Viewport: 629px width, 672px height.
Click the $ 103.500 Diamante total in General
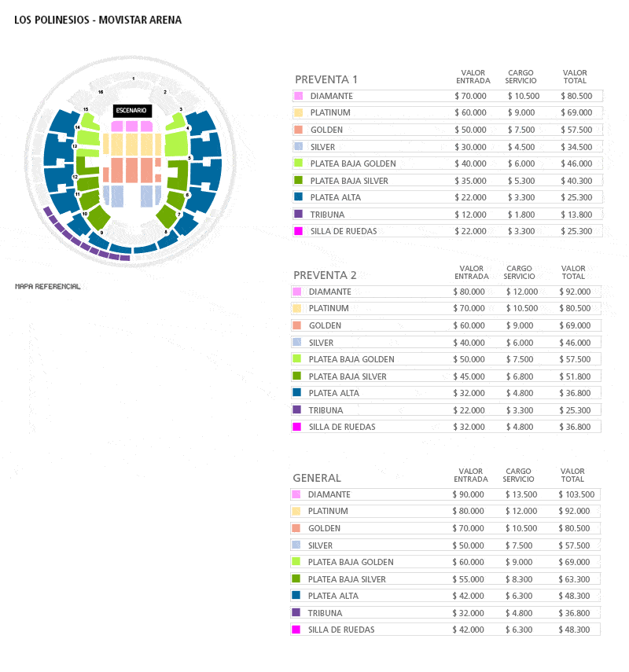pyautogui.click(x=576, y=494)
